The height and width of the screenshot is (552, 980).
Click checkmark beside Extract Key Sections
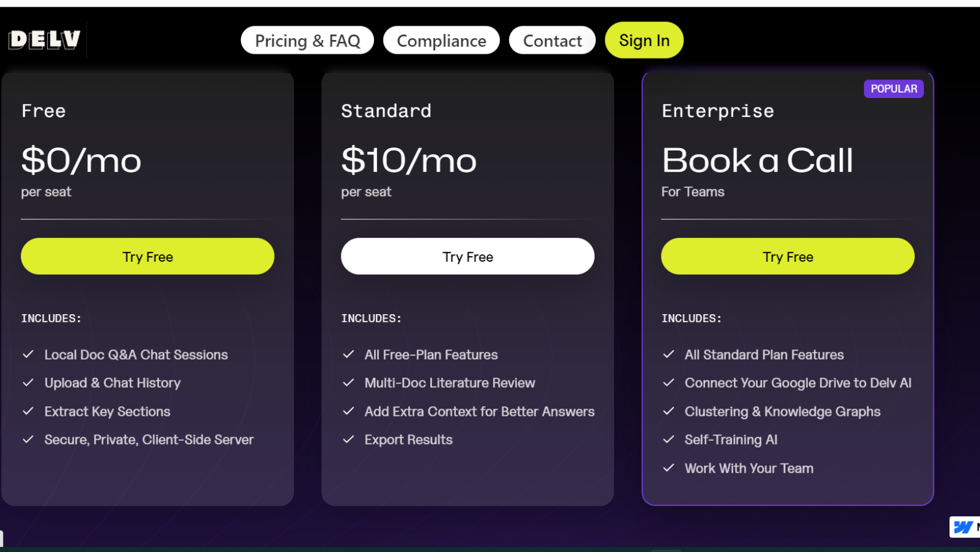(28, 411)
